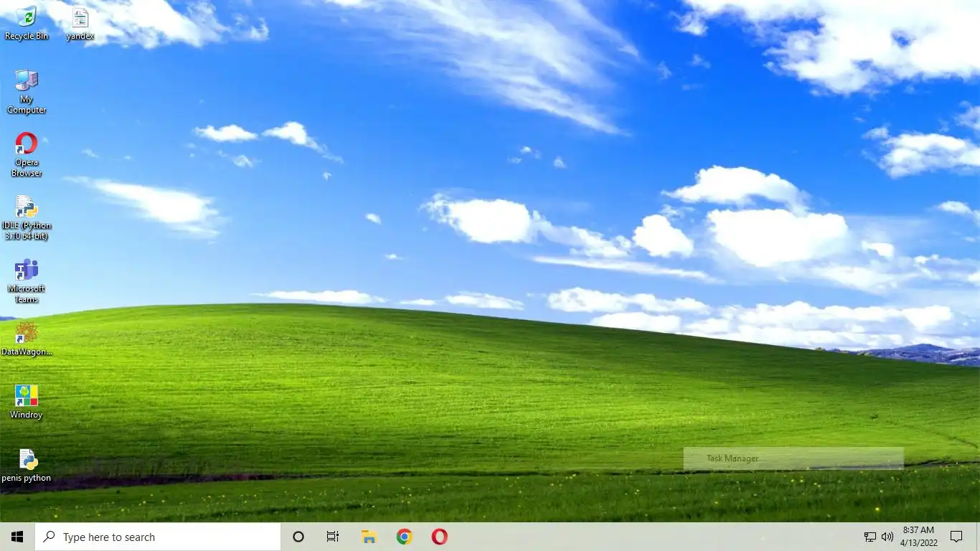Select the python file icon on desktop
This screenshot has width=980, height=551.
(x=27, y=465)
